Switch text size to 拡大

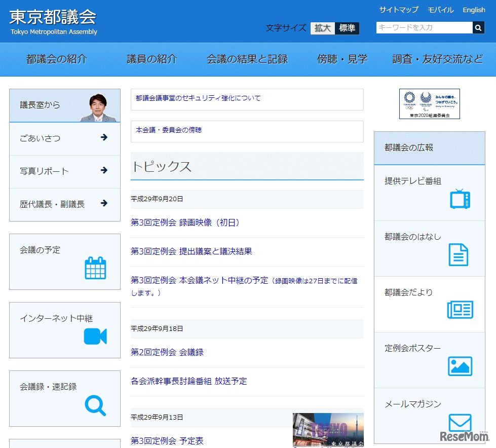321,28
